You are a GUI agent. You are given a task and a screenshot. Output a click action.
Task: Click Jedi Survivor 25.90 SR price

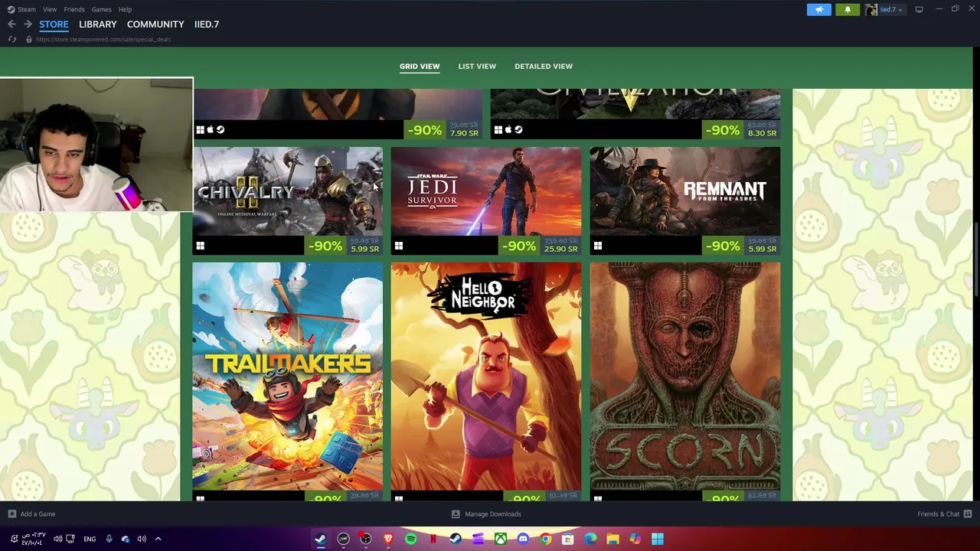click(560, 249)
